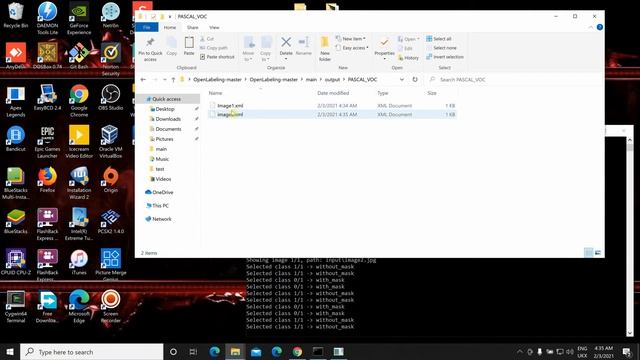Click the taskbar search box

[92, 352]
